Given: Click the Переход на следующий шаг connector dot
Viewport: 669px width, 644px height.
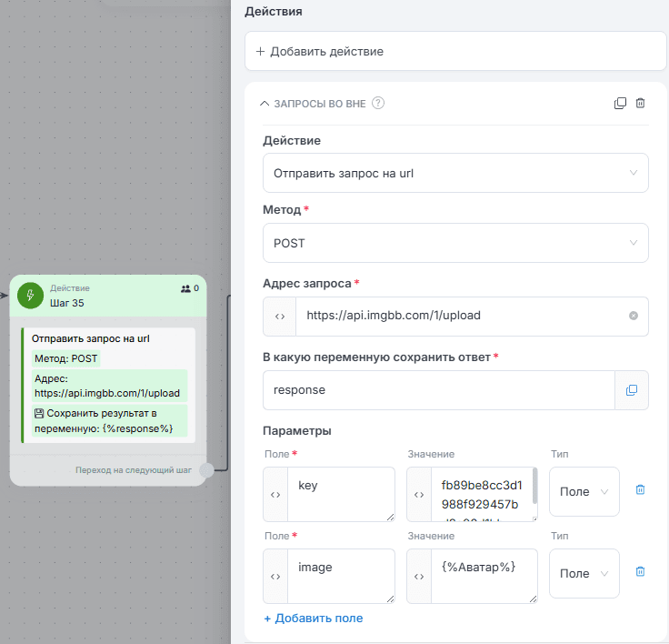Looking at the screenshot, I should click(206, 470).
